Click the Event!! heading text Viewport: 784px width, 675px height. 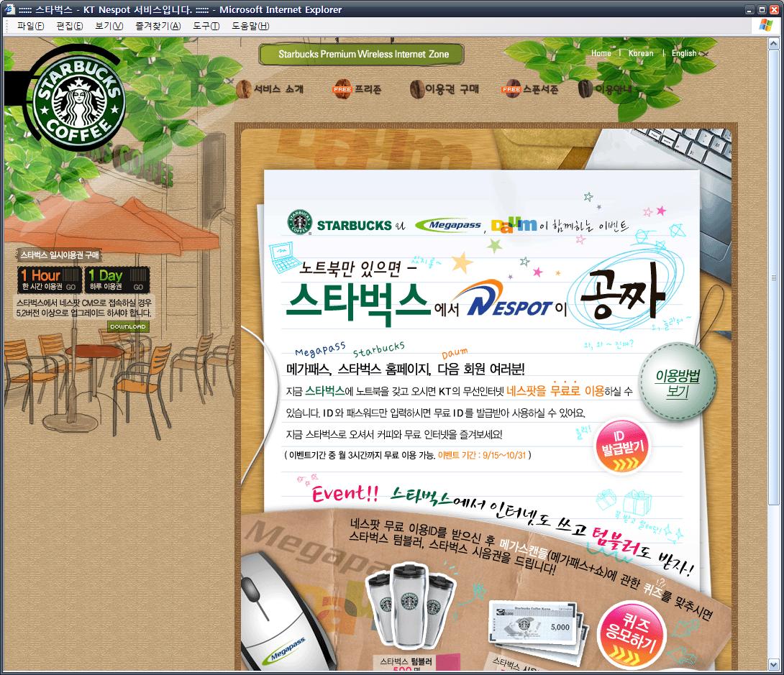[345, 494]
